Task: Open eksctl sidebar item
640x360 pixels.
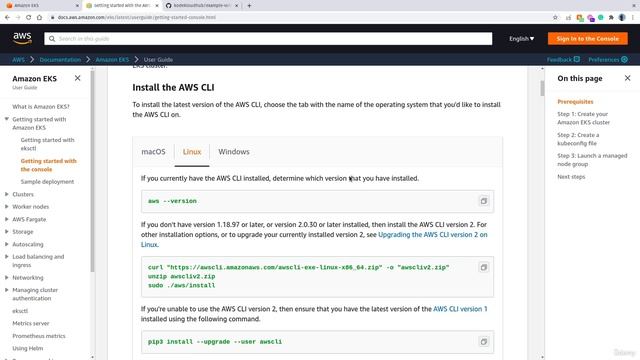Action: (x=20, y=311)
